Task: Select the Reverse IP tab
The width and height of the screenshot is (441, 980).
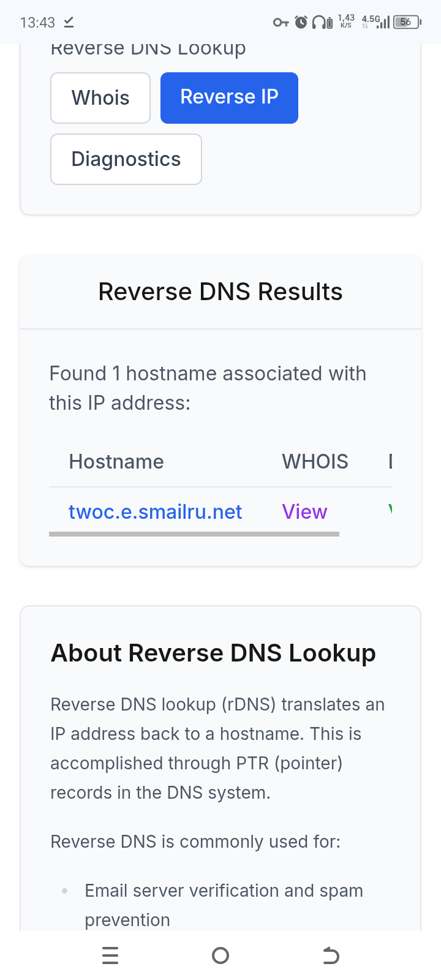Action: click(x=229, y=98)
